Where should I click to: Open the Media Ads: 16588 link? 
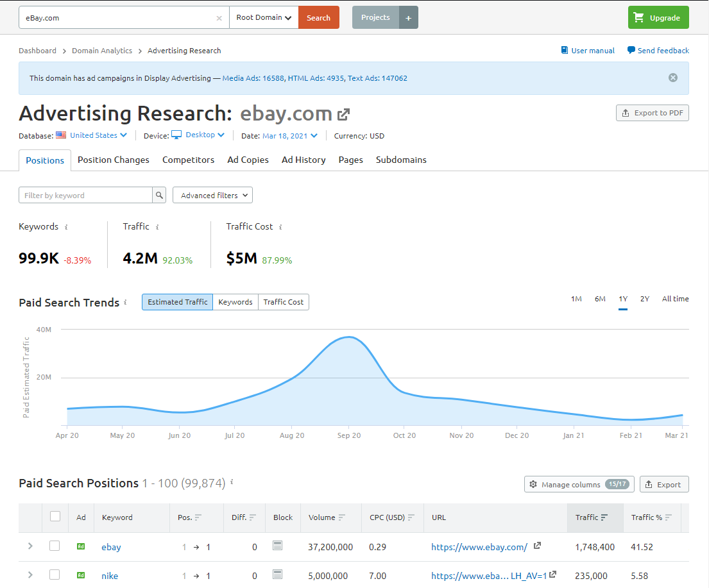click(x=253, y=78)
